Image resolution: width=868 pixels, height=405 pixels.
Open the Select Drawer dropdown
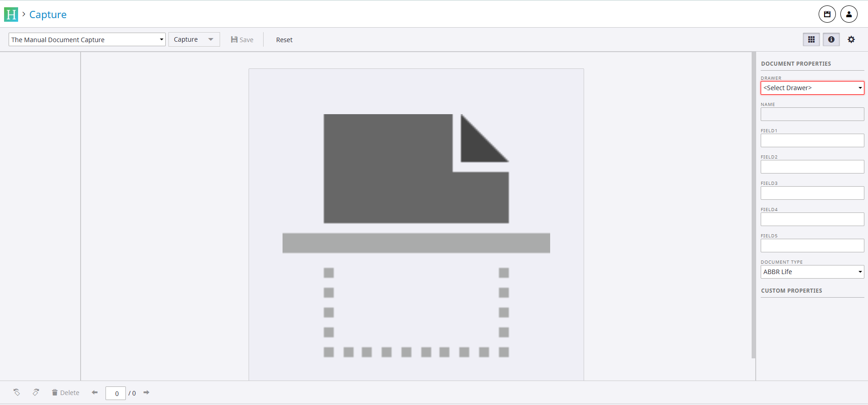pos(812,88)
